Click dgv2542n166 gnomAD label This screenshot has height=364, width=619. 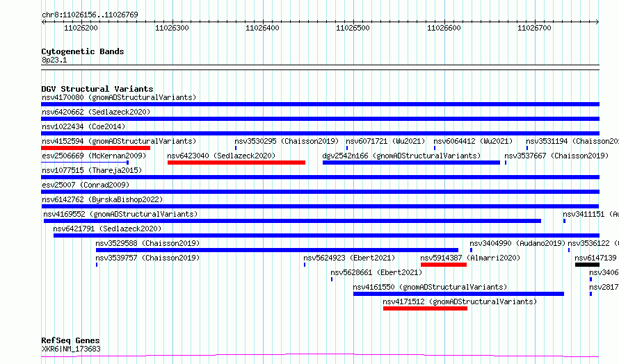point(401,156)
